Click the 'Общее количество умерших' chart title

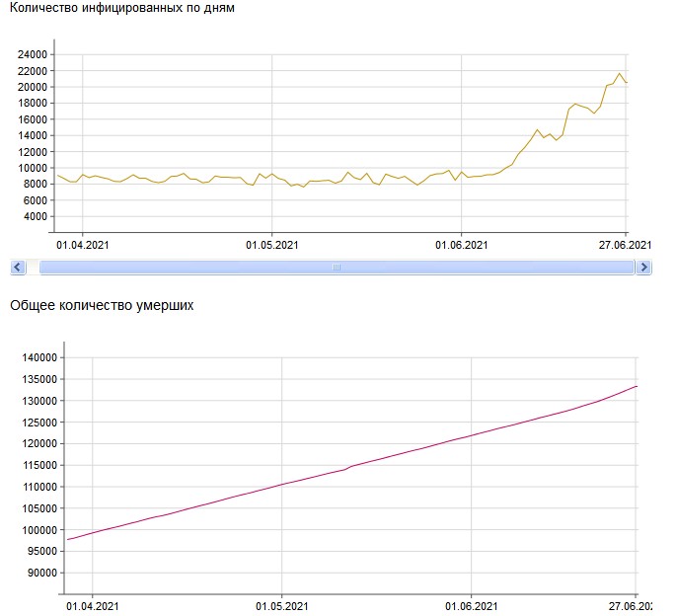pos(102,306)
